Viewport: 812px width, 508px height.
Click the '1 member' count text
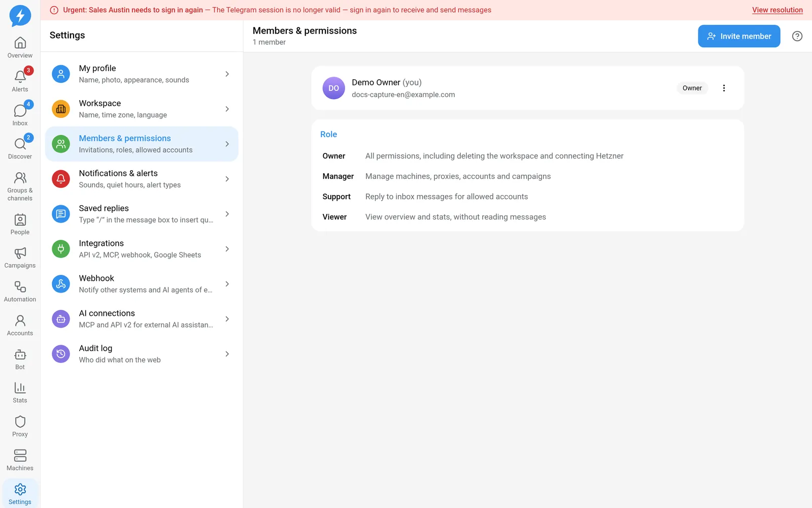pyautogui.click(x=269, y=42)
